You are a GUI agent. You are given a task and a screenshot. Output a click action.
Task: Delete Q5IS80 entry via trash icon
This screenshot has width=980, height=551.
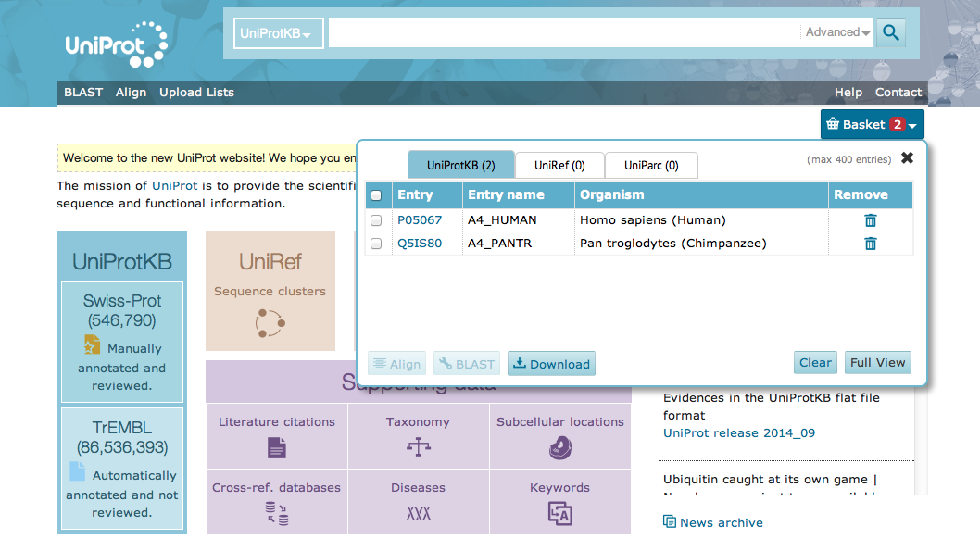pos(870,243)
